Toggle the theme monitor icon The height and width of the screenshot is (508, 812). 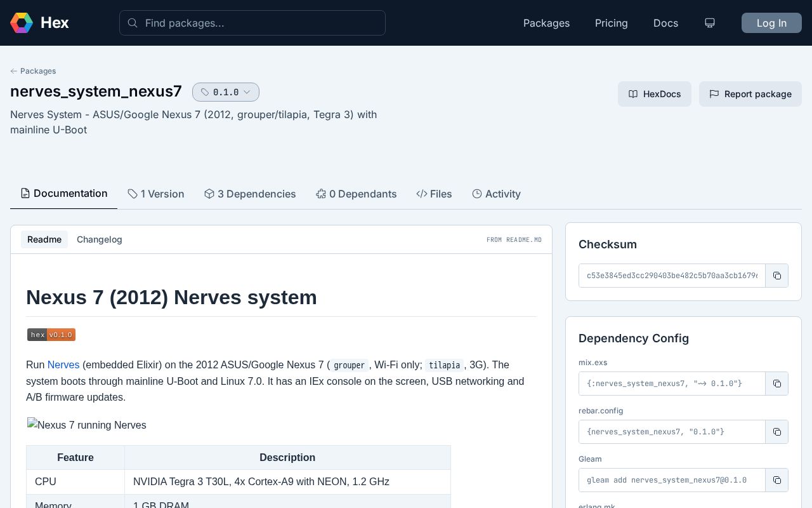point(710,23)
